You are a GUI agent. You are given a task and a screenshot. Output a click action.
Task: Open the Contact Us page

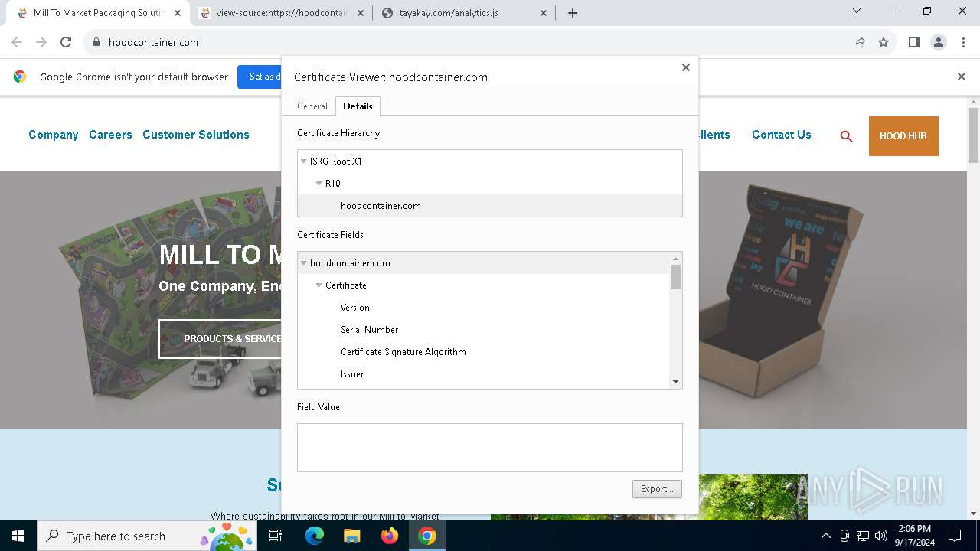click(782, 135)
